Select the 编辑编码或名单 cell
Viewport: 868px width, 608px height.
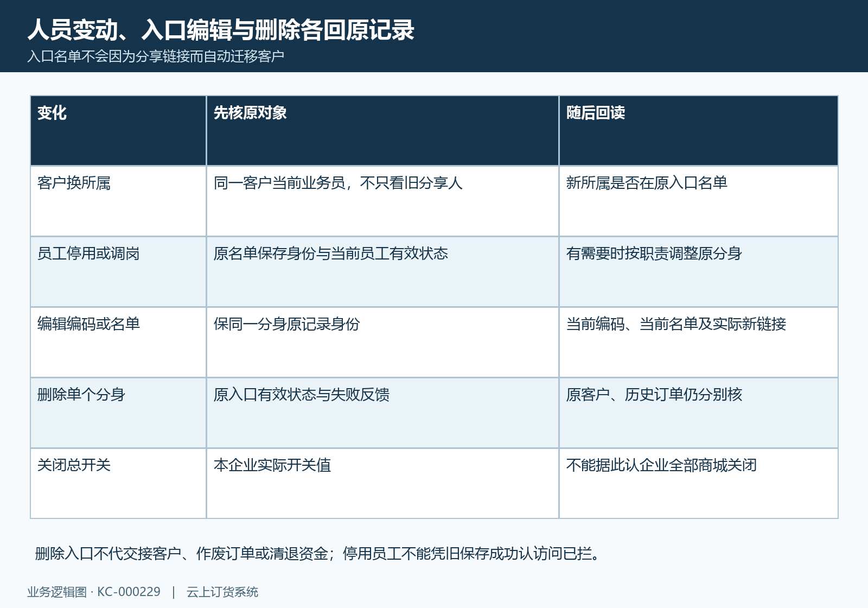point(118,343)
